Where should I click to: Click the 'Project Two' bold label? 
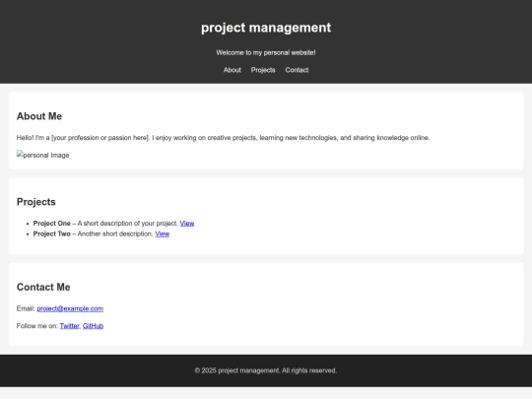pyautogui.click(x=51, y=233)
